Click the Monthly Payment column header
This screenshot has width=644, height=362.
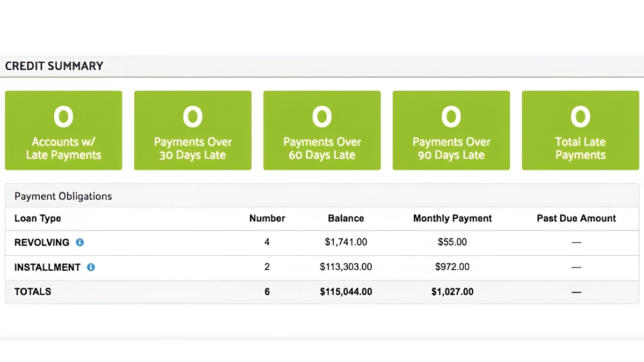pos(452,218)
